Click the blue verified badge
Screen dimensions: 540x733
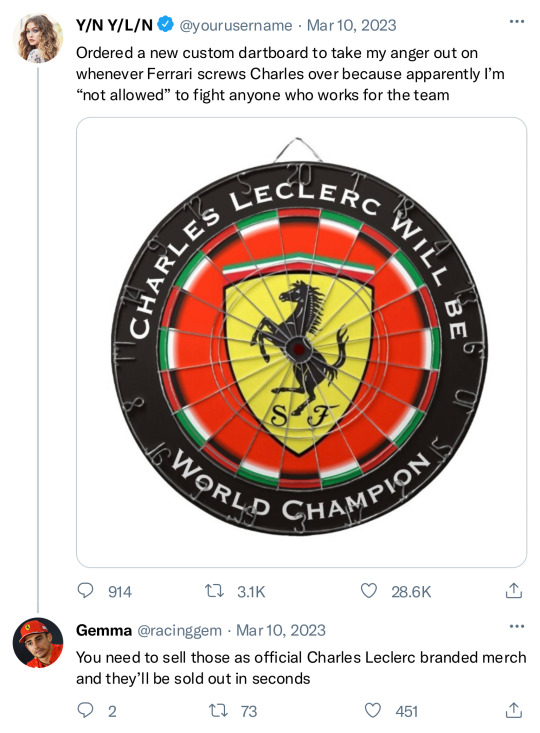166,24
